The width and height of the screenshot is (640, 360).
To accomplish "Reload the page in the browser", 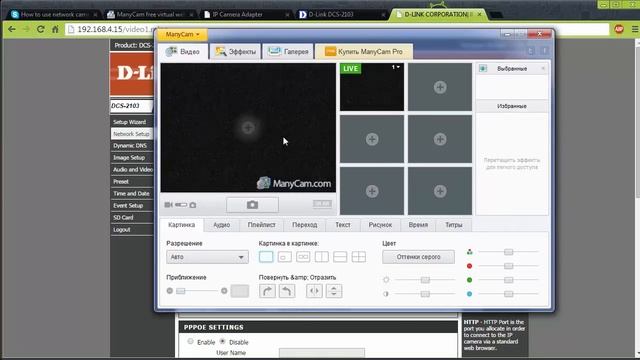I will pyautogui.click(x=40, y=29).
